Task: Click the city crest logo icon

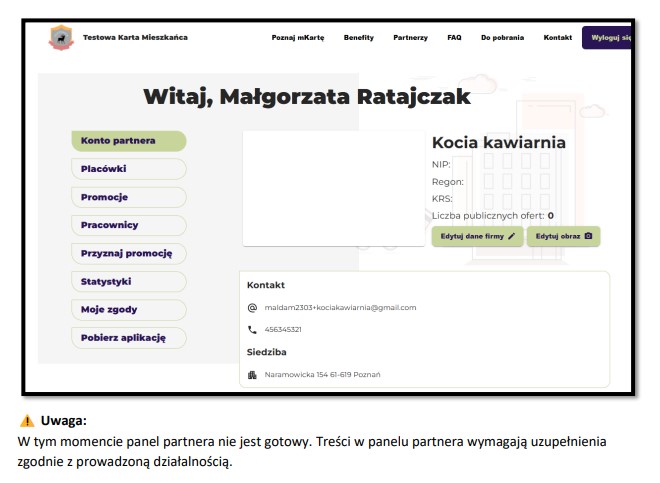Action: click(61, 38)
